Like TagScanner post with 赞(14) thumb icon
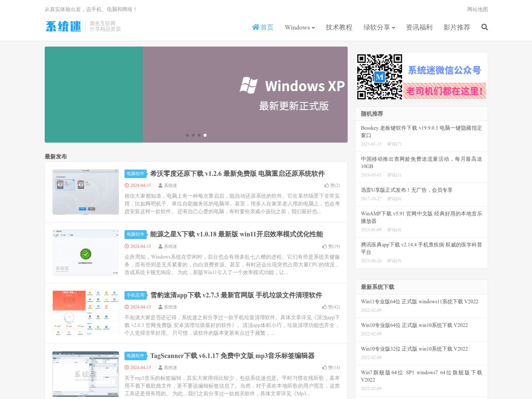Viewport: 532px width, 399px height. pos(331,368)
